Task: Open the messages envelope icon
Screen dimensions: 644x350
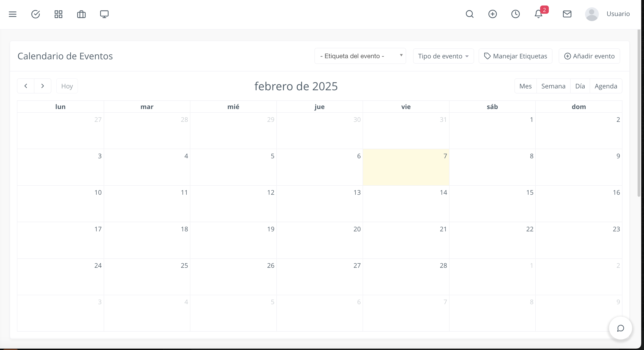Action: (567, 14)
